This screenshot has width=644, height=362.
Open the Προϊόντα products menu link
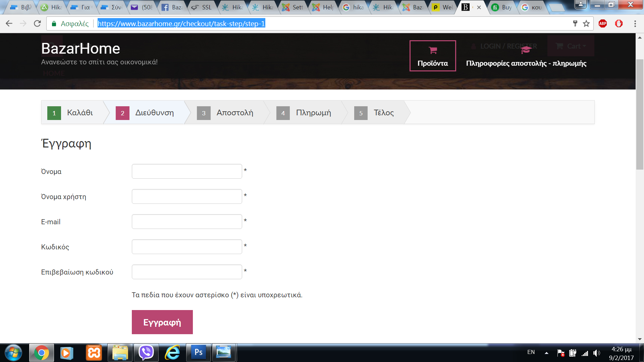pyautogui.click(x=432, y=56)
